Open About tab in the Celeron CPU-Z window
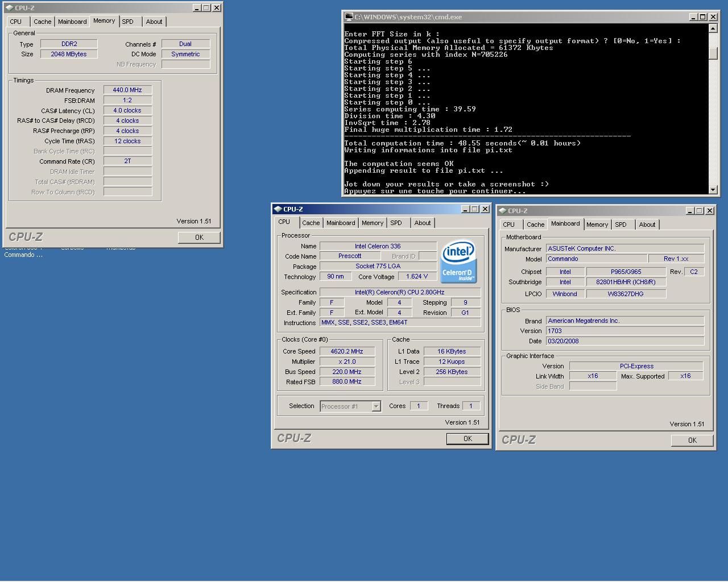728x582 pixels. coord(423,223)
